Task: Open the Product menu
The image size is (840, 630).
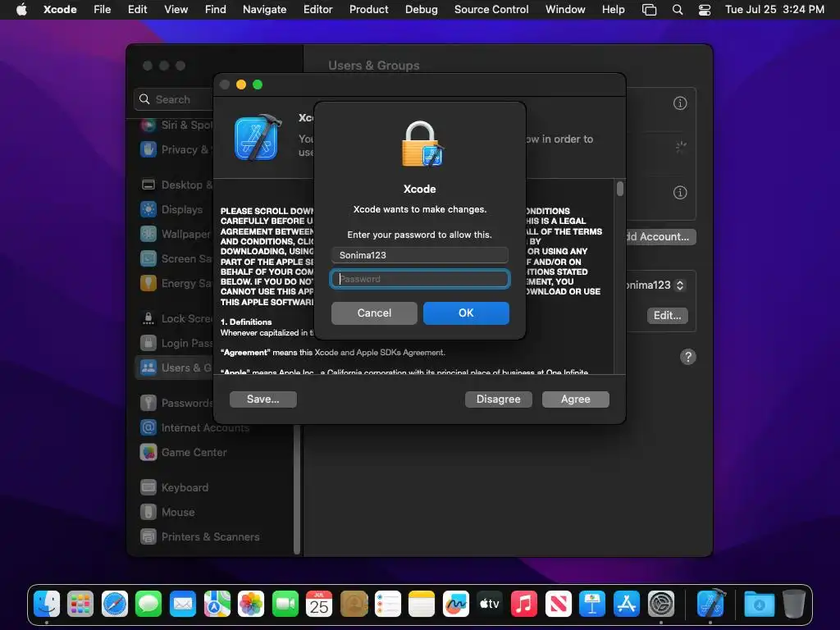Action: (x=368, y=10)
